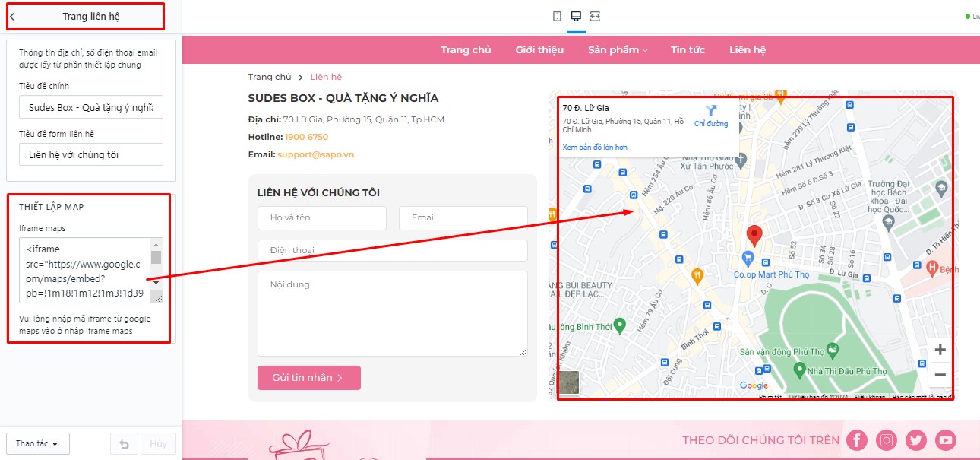Click the Gửi tin nhắn button
Screen dimensions: 980x460
click(309, 378)
